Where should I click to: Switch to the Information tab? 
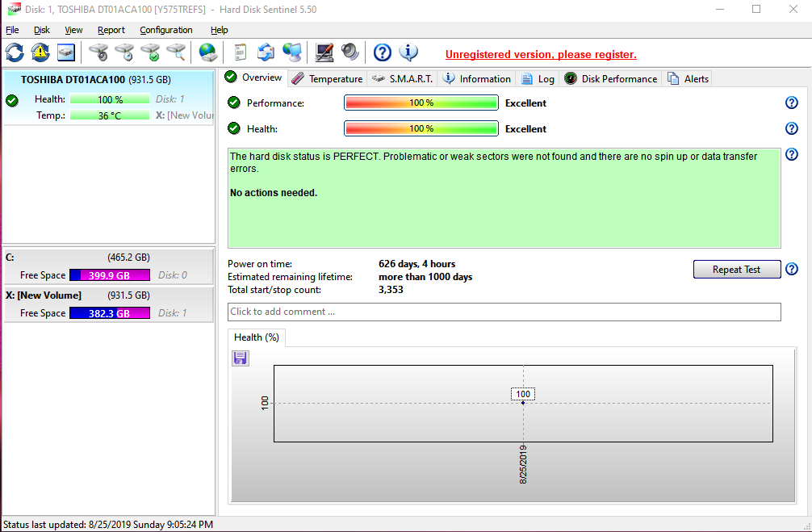pyautogui.click(x=476, y=79)
